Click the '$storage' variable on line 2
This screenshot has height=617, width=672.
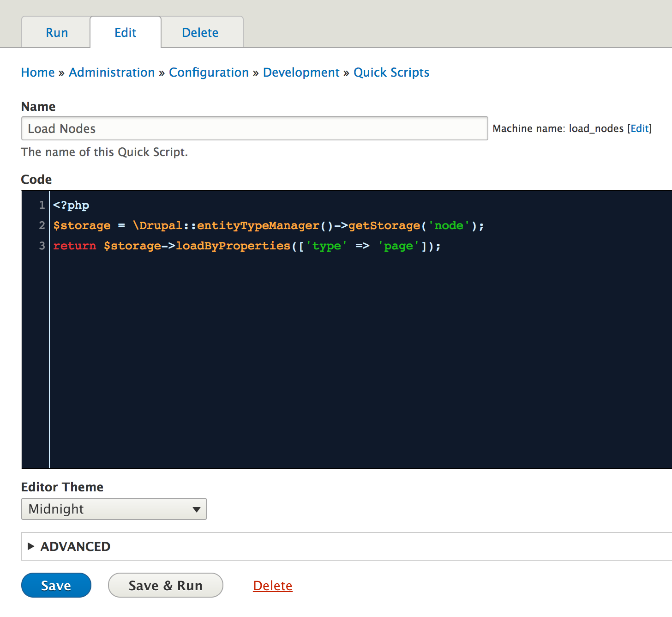pyautogui.click(x=82, y=225)
